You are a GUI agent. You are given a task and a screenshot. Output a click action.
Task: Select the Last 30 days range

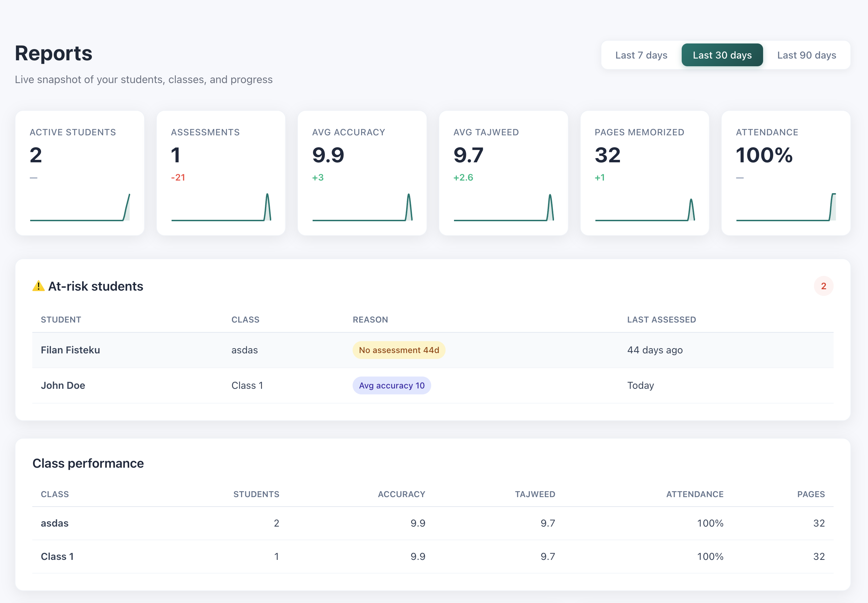(x=722, y=55)
